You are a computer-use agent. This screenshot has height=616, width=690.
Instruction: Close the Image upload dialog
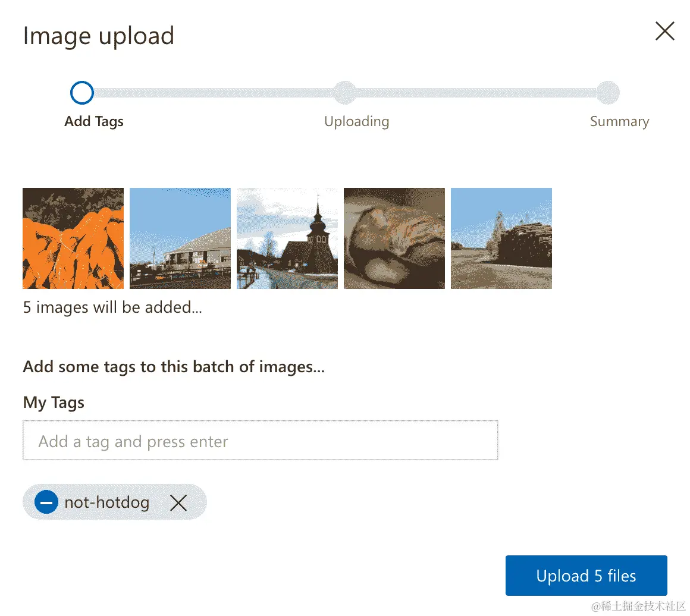pyautogui.click(x=664, y=31)
